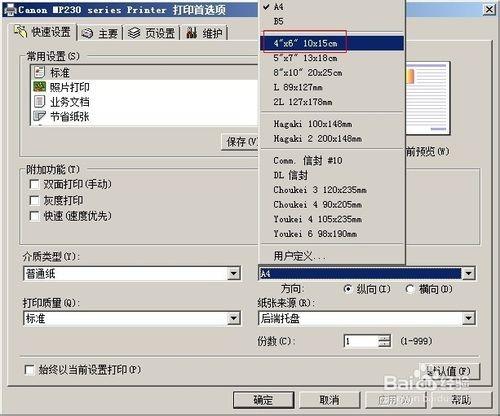
Task: Choose B5 in paper size list
Action: point(332,21)
